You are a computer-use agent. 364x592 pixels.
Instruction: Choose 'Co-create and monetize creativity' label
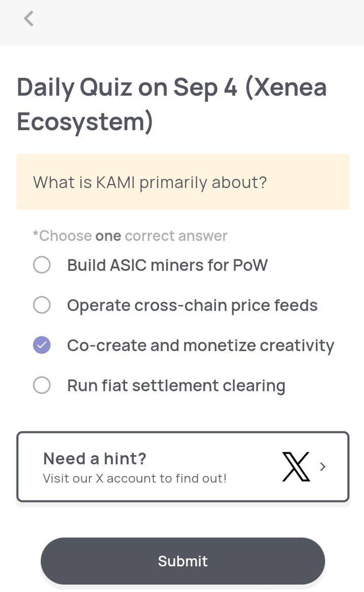201,346
